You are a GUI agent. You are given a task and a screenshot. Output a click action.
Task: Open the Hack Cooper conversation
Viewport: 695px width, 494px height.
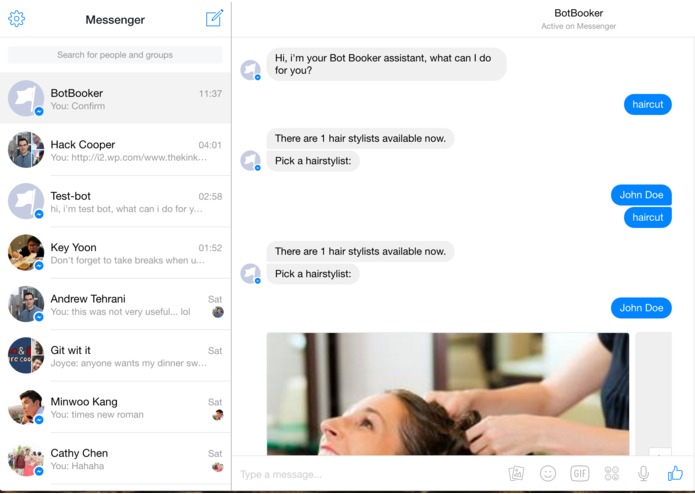pyautogui.click(x=115, y=150)
